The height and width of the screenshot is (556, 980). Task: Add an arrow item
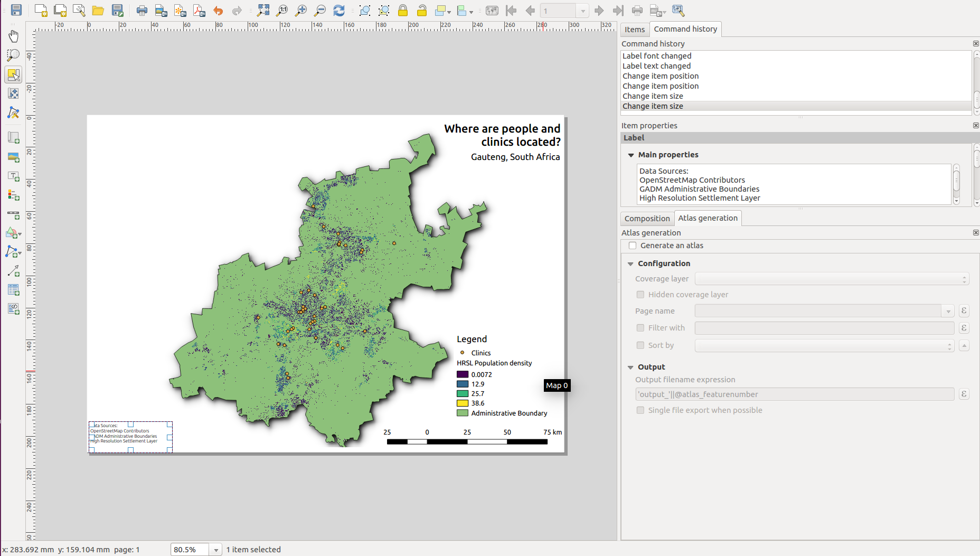pos(13,271)
